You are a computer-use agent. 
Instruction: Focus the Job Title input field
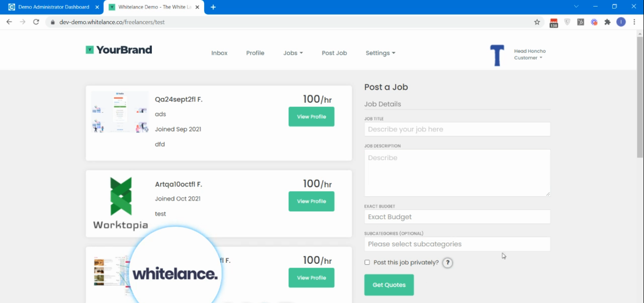click(x=457, y=129)
